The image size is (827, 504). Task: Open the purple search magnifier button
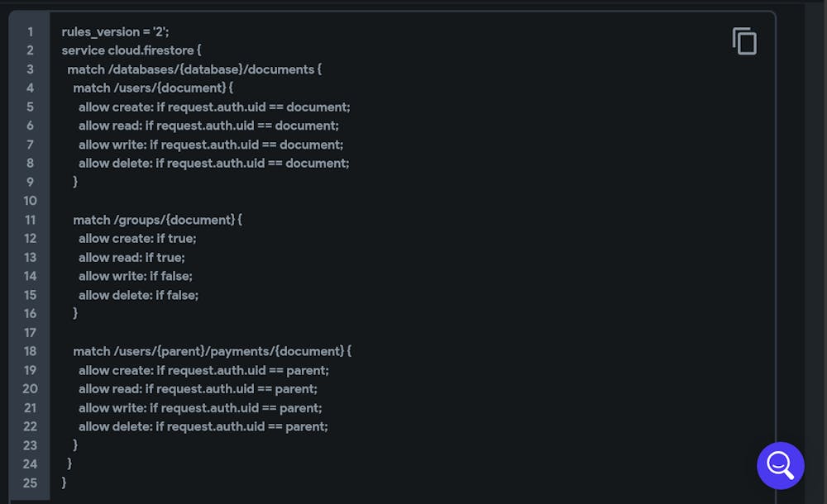click(x=780, y=465)
